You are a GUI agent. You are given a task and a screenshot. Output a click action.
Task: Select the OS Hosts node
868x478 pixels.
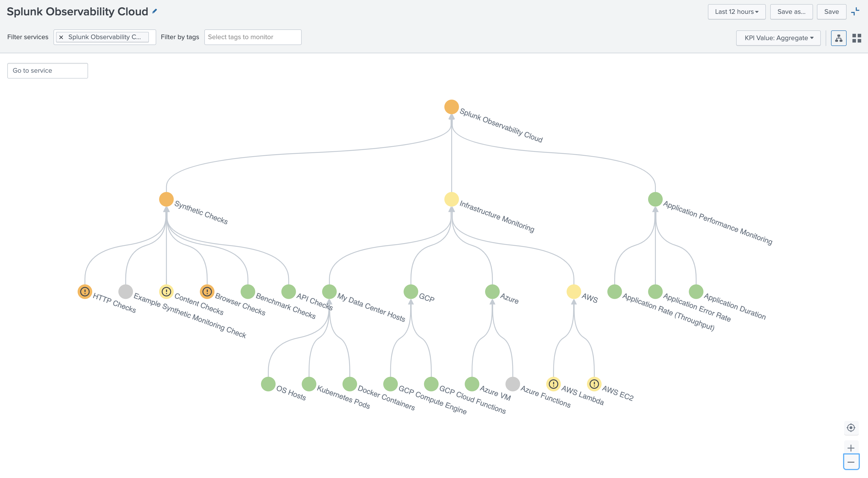pos(269,384)
